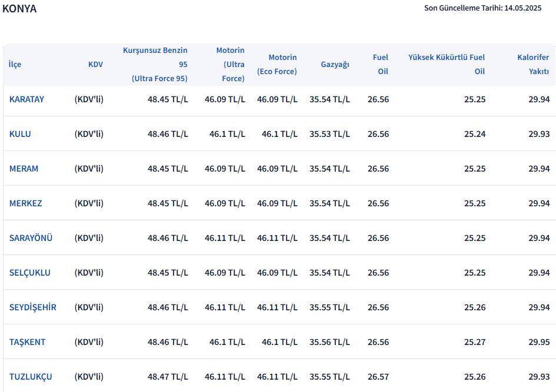Open the MERAM district link
The image size is (556, 392).
[24, 169]
